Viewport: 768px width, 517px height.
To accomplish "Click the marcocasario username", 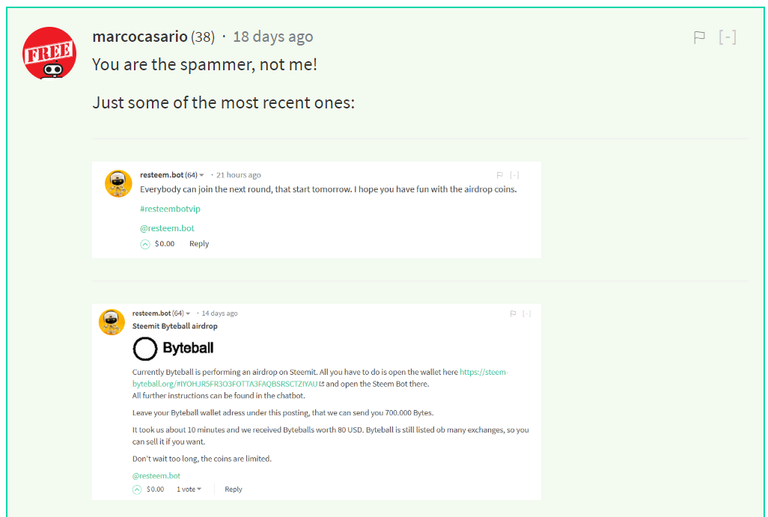I will 140,37.
